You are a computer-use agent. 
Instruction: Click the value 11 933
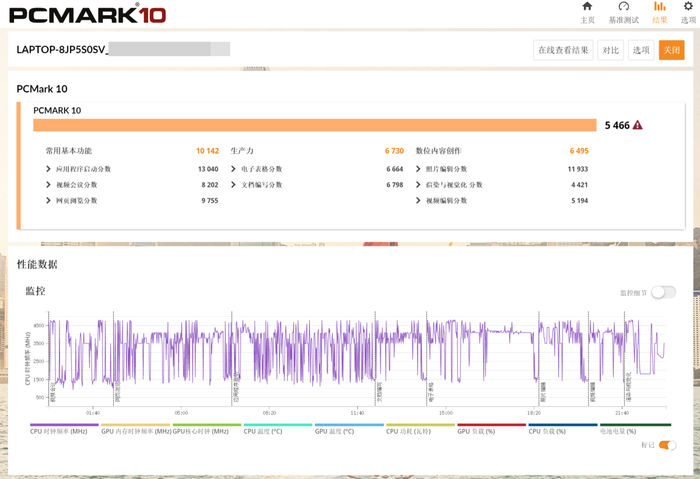point(578,169)
